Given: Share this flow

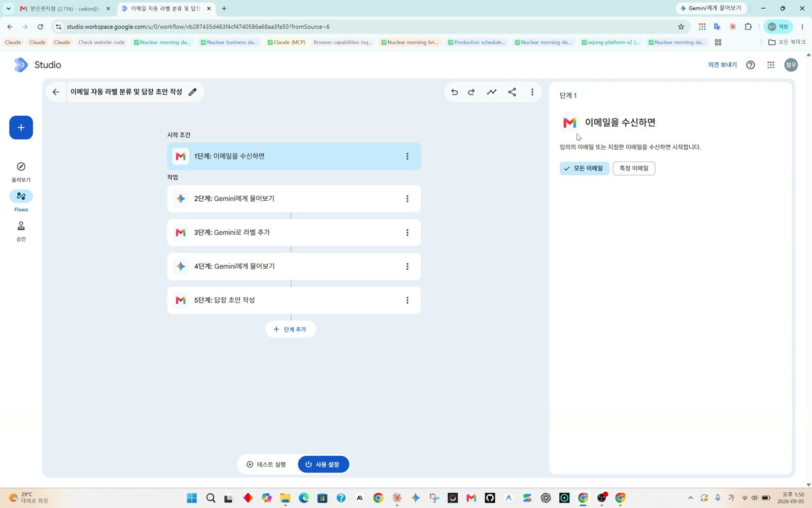Looking at the screenshot, I should 512,92.
